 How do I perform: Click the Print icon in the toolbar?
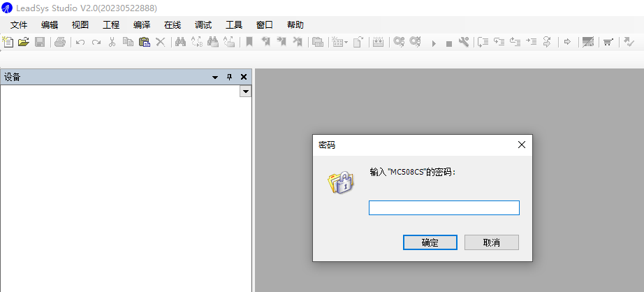pyautogui.click(x=60, y=42)
